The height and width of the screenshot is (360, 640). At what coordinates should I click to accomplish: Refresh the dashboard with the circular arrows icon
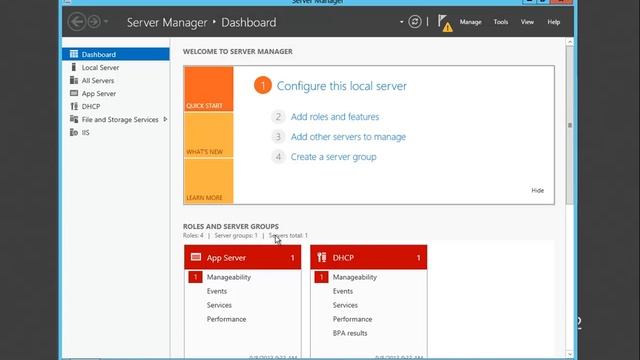(x=415, y=22)
